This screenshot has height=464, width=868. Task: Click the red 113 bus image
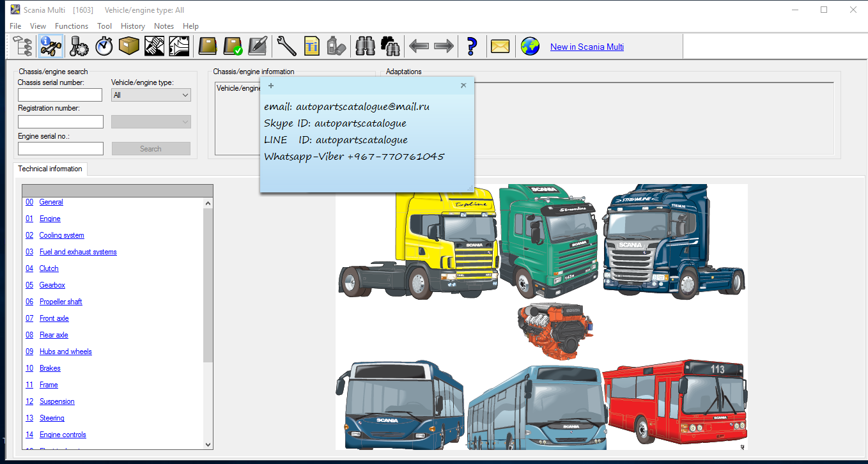(675, 403)
